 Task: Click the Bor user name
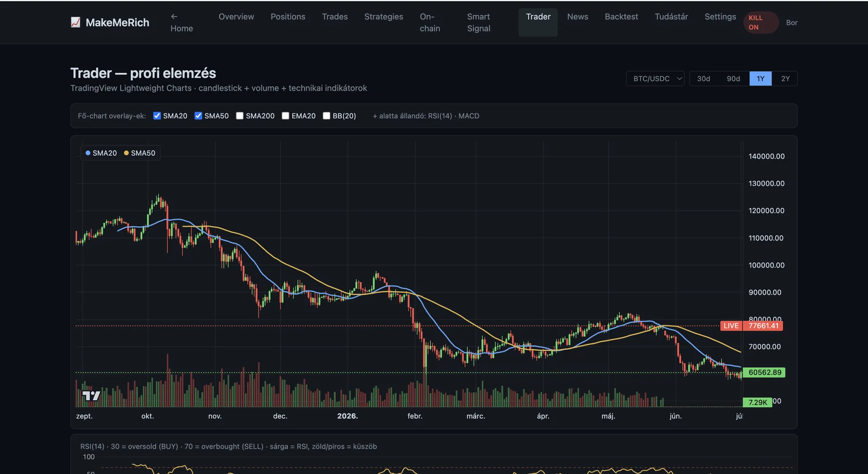(x=792, y=23)
